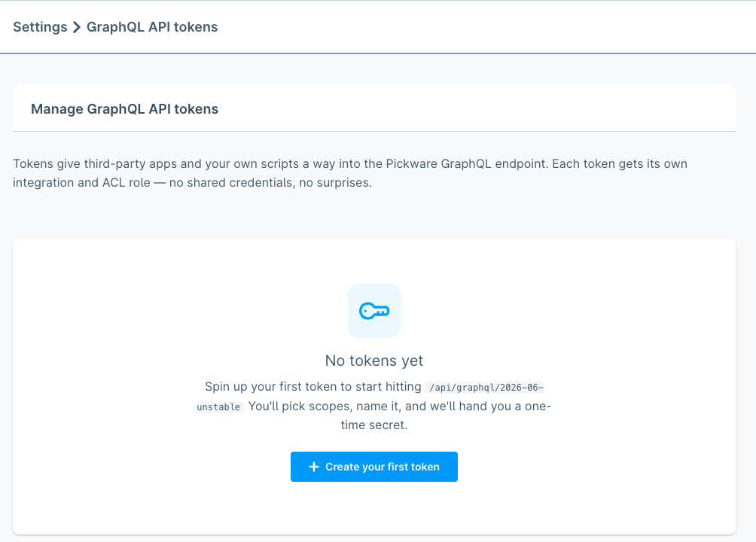Screen dimensions: 756x542
Task: Select the GraphQL API tokens breadcrumb
Action: point(152,27)
